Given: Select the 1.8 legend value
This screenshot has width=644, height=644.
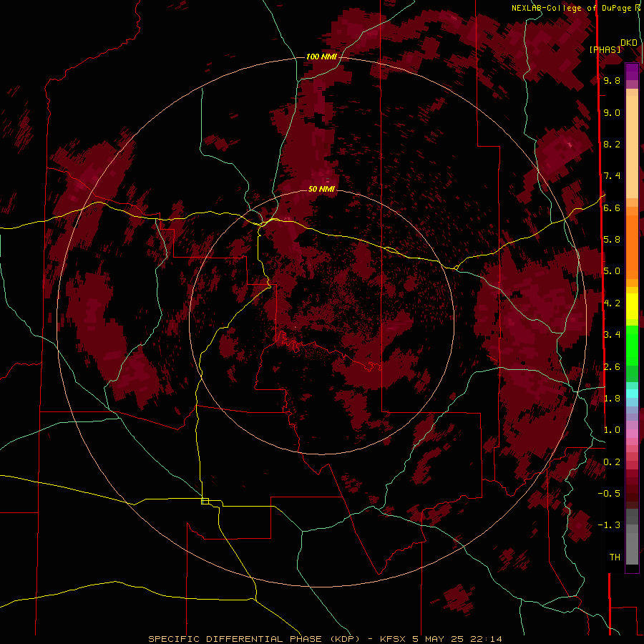Looking at the screenshot, I should click(612, 399).
